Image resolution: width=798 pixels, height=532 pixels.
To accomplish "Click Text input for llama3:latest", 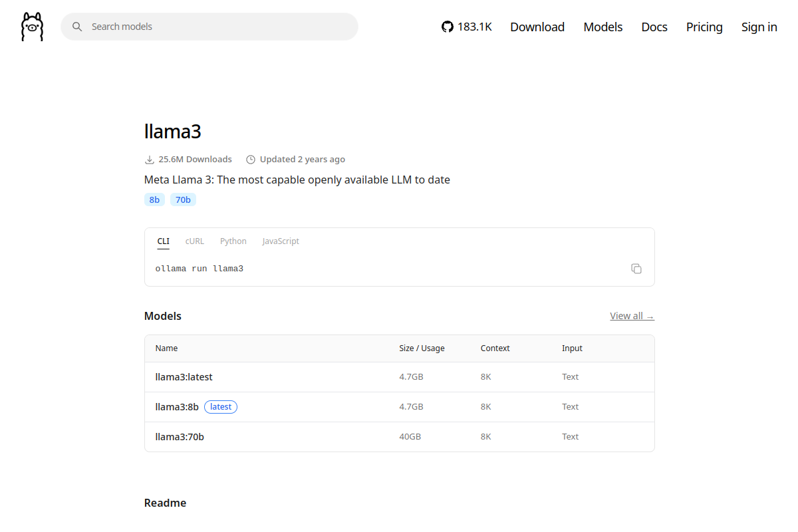I will [571, 377].
